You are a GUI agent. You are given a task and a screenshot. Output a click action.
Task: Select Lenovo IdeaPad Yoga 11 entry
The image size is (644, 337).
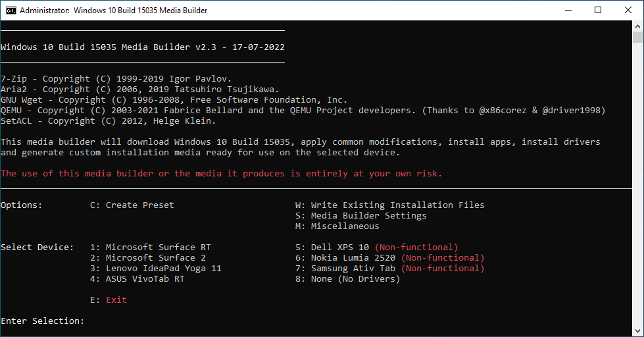point(156,268)
